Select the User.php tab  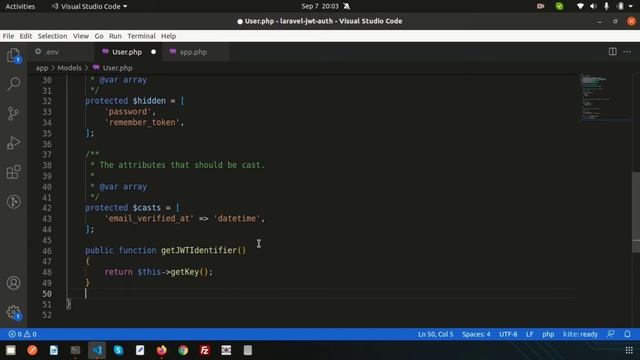pos(128,52)
